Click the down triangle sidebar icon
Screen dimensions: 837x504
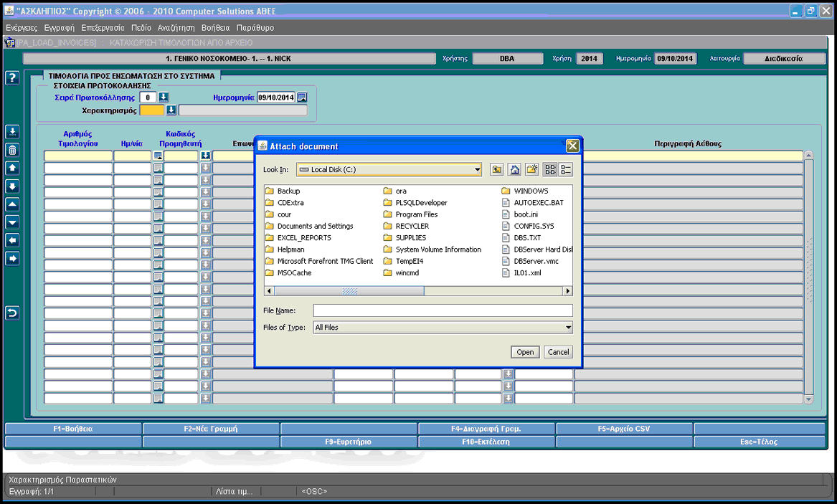pos(12,222)
